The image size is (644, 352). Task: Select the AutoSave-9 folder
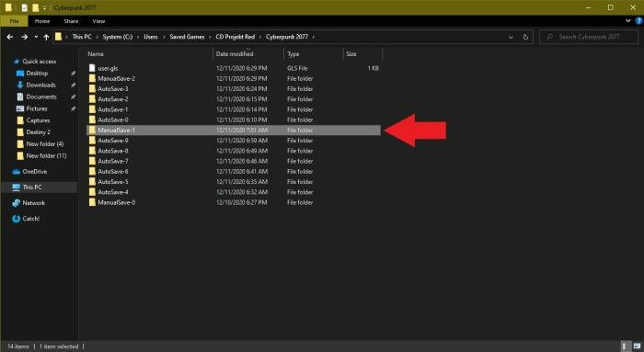113,141
